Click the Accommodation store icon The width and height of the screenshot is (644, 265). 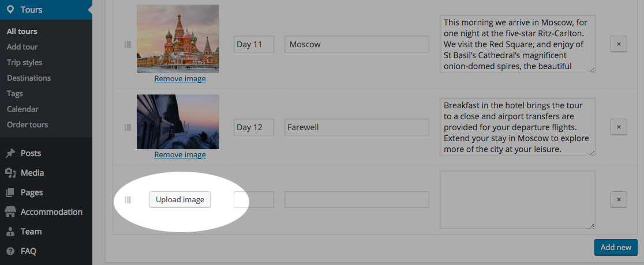[x=10, y=212]
